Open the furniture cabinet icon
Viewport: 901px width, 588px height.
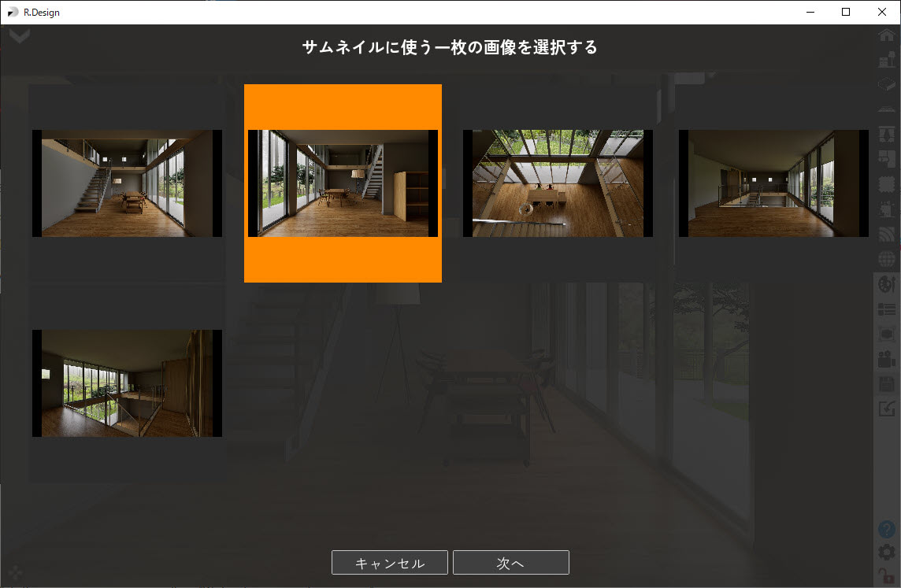point(887,159)
